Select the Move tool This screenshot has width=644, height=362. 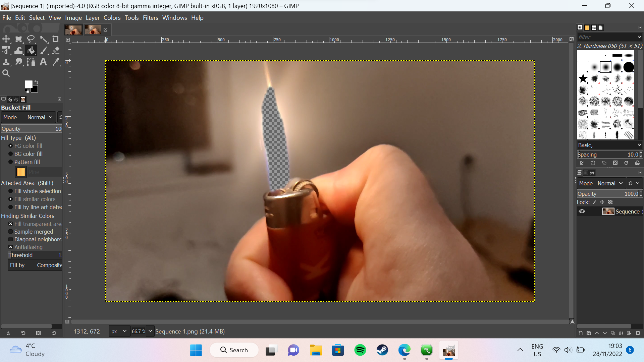coord(6,39)
